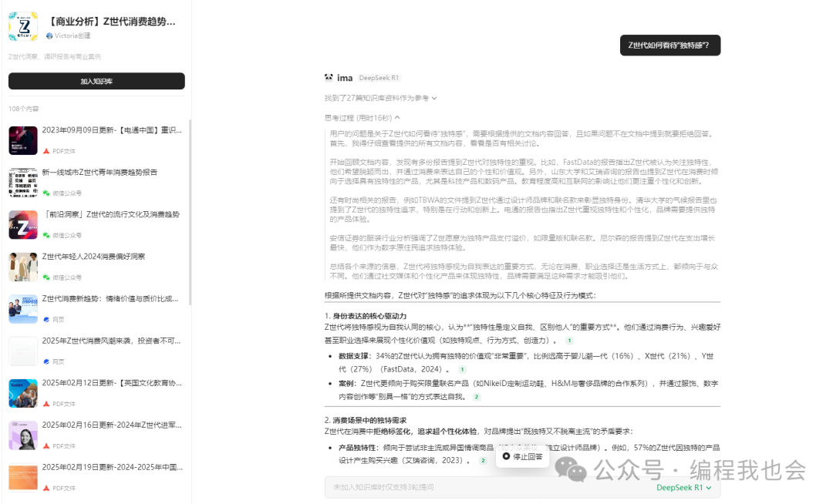The image size is (833, 504).
Task: Open title 2023年09月09日更新-【电通中国】
Action: [112, 130]
